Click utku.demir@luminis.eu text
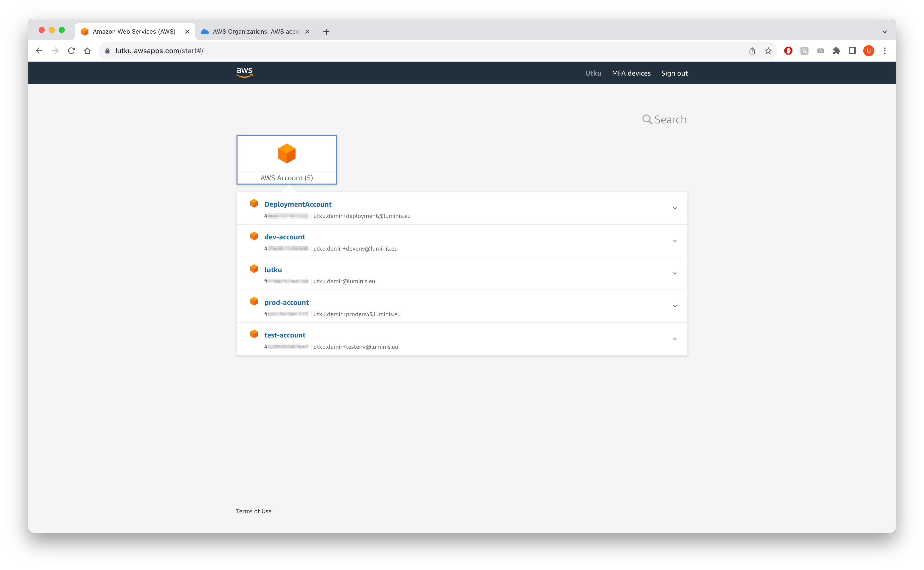The image size is (924, 570). 344,281
